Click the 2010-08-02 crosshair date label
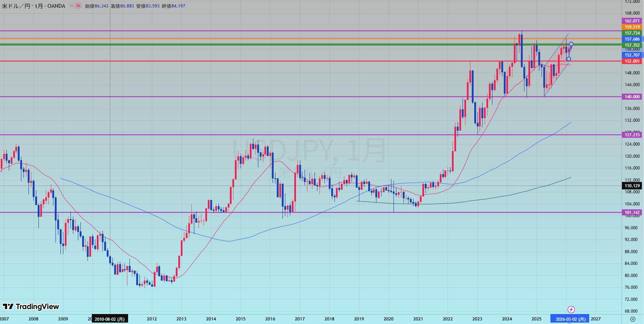The image size is (644, 324). point(110,319)
